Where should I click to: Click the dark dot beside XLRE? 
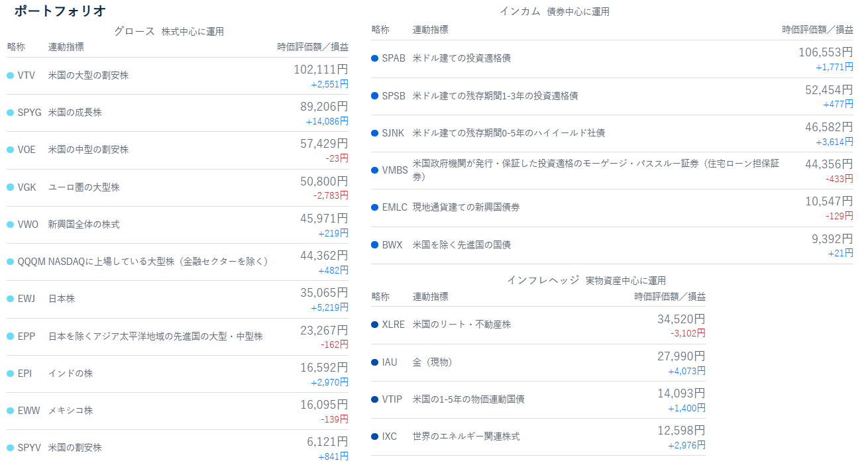click(375, 325)
